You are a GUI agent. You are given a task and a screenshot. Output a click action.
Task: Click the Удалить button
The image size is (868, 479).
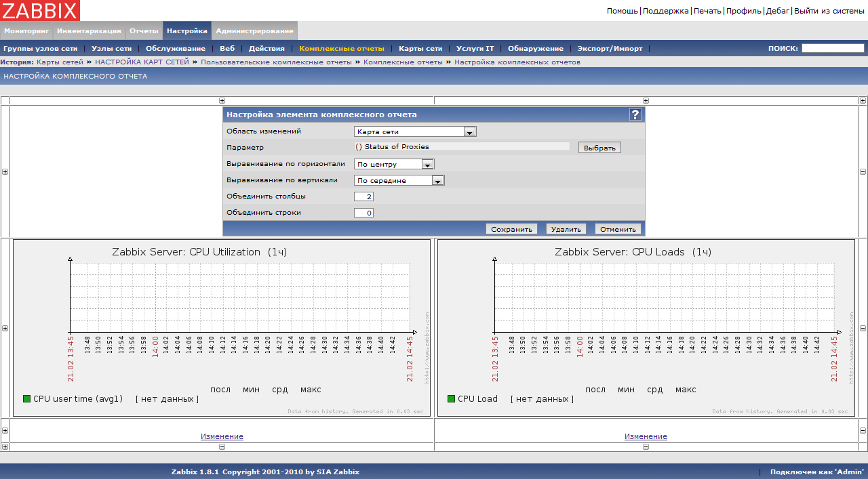tap(566, 229)
